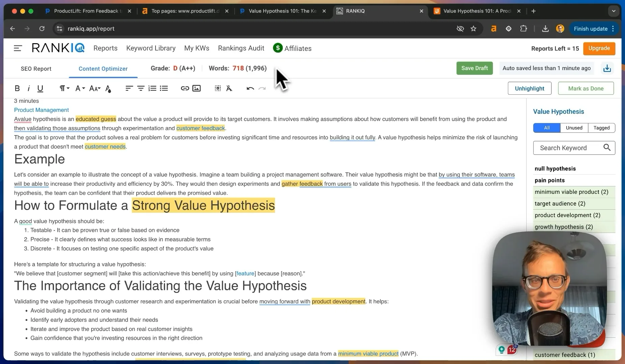Reload the rankiq.app page
Screen dimensions: 625x364
point(42,29)
